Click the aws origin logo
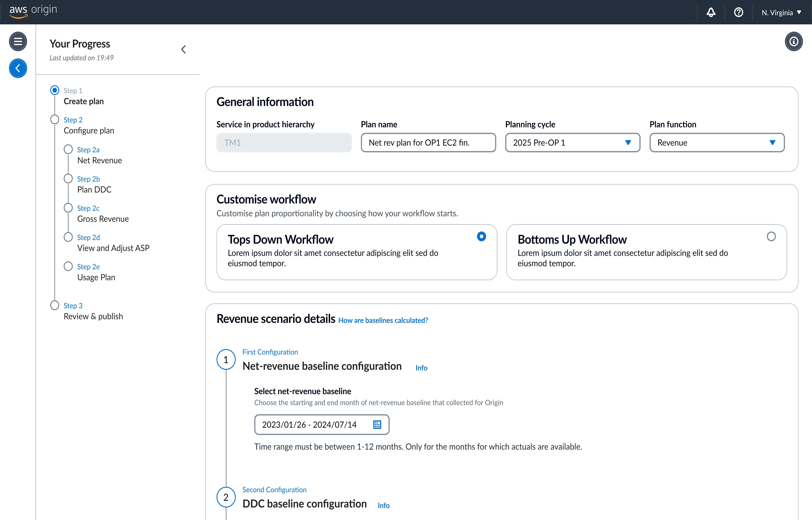 pyautogui.click(x=33, y=11)
